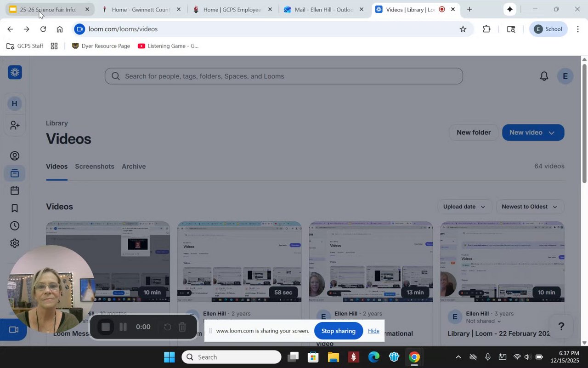Open the E account avatar at top right
Screen dimensions: 588x368
click(565, 76)
